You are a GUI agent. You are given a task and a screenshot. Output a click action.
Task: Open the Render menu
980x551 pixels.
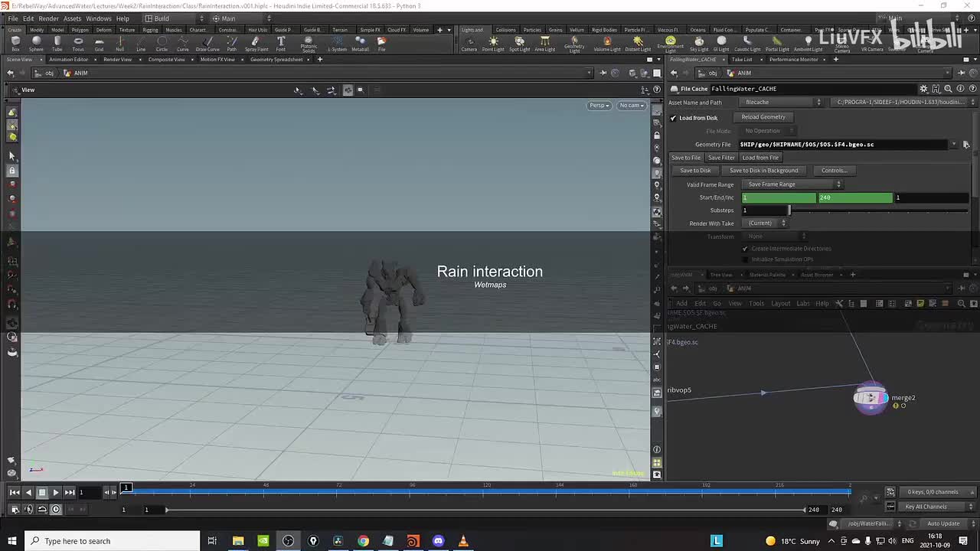(48, 18)
